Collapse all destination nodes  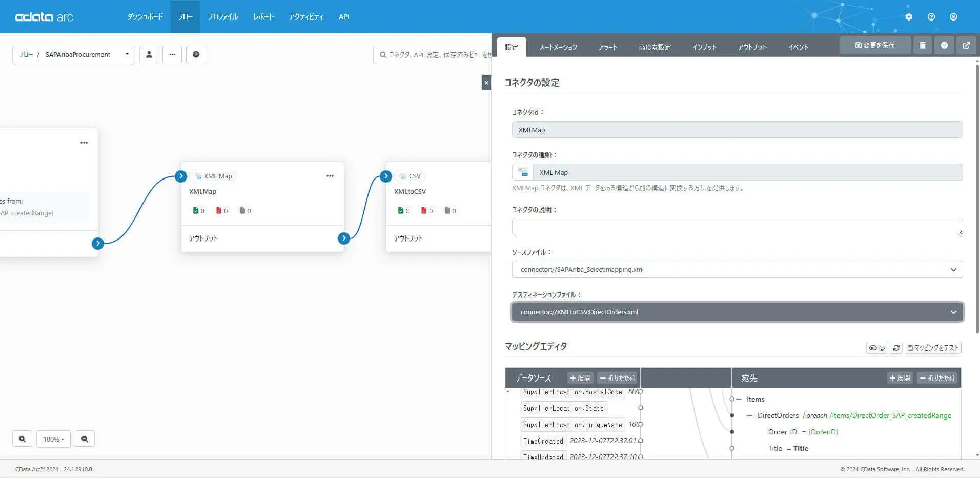tap(937, 378)
